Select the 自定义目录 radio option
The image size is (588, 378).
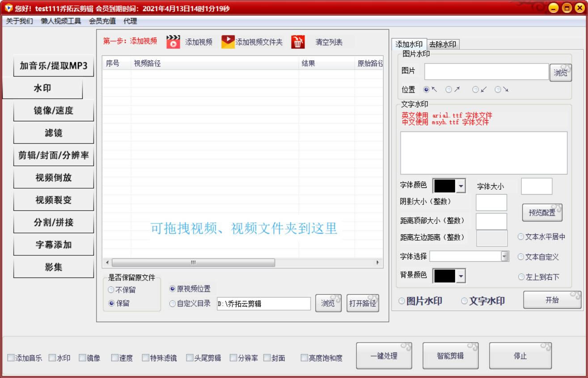pos(173,303)
